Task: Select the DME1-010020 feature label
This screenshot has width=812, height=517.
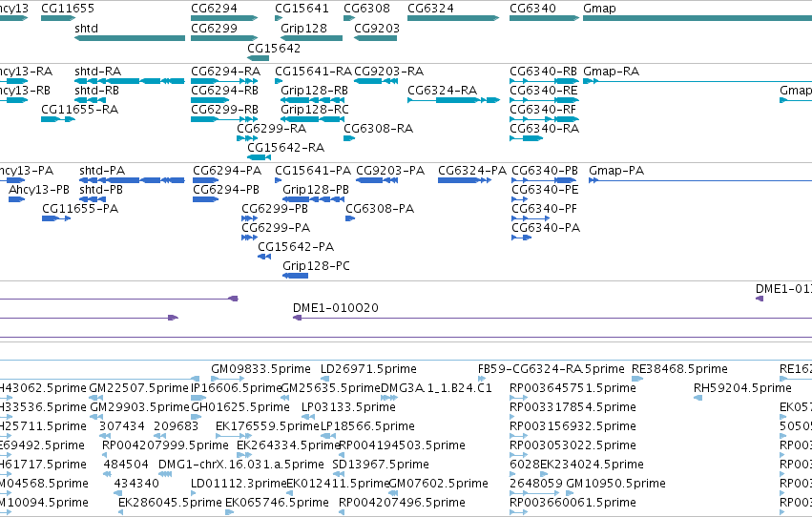Action: (336, 307)
